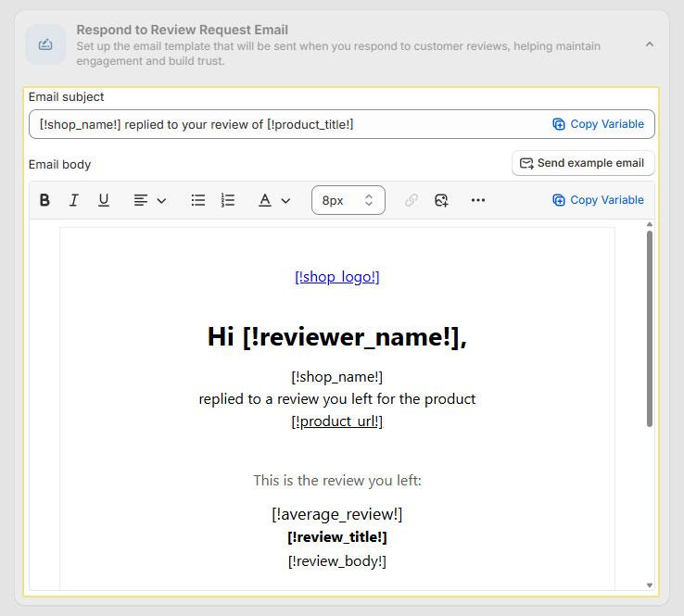The height and width of the screenshot is (616, 684).
Task: Click the Respond to Review Request Email title
Action: tap(183, 30)
